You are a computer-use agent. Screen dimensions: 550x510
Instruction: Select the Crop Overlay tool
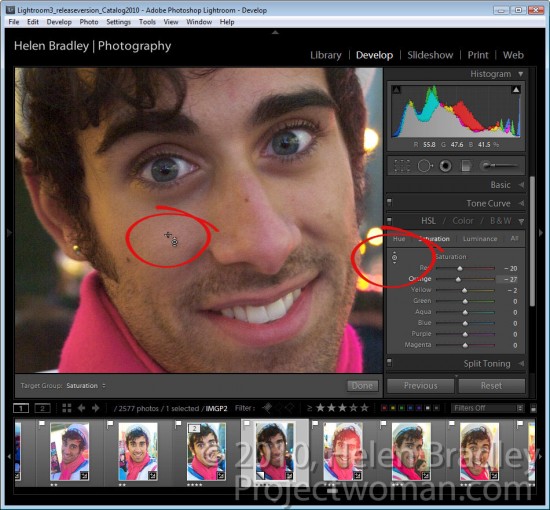(402, 166)
